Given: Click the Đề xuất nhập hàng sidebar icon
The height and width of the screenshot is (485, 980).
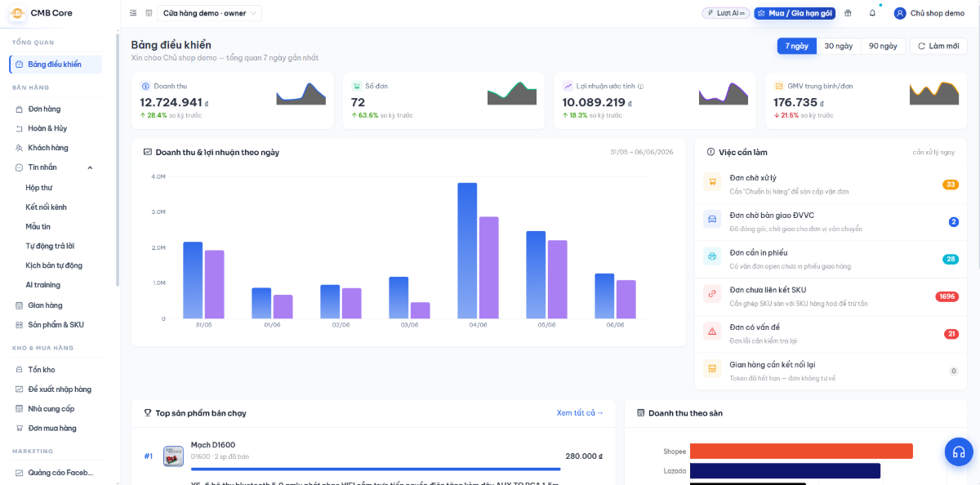Looking at the screenshot, I should [x=20, y=389].
